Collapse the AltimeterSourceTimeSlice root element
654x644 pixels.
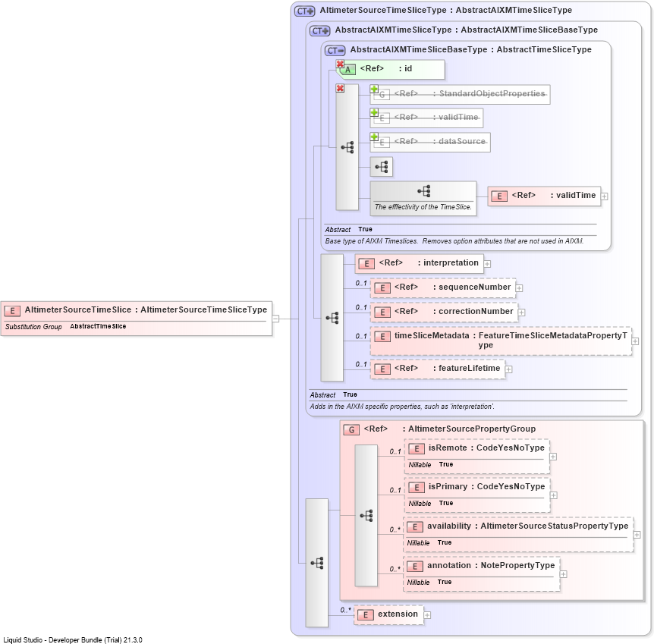pos(275,319)
